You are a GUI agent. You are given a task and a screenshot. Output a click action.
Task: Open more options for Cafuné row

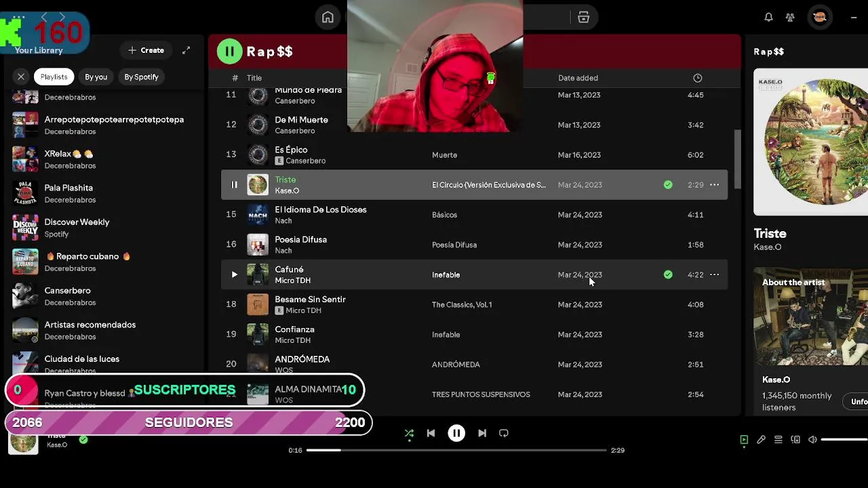tap(714, 274)
